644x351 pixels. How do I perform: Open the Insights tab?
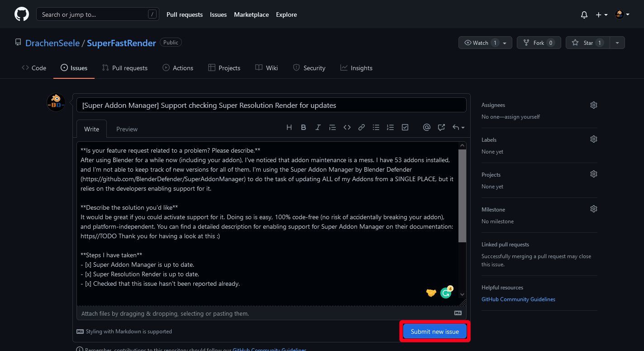coord(356,68)
